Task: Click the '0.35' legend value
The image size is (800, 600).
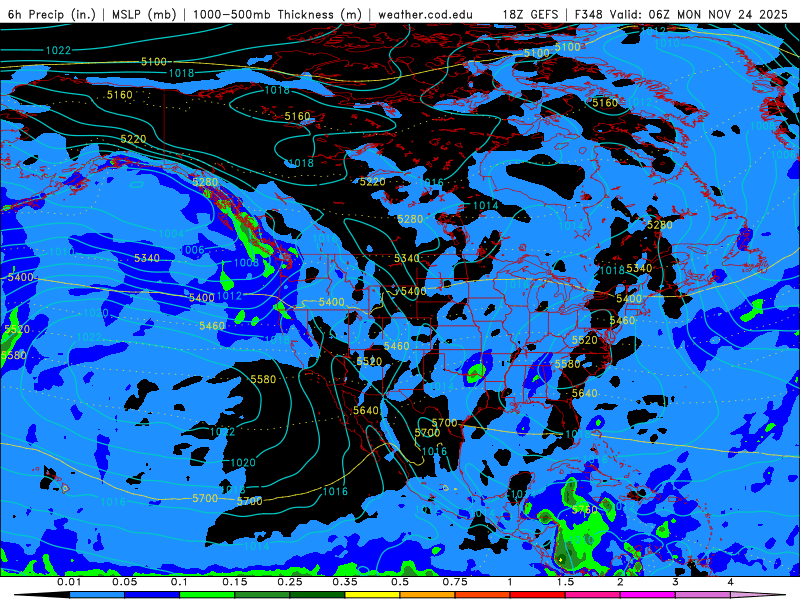Action: tap(345, 582)
